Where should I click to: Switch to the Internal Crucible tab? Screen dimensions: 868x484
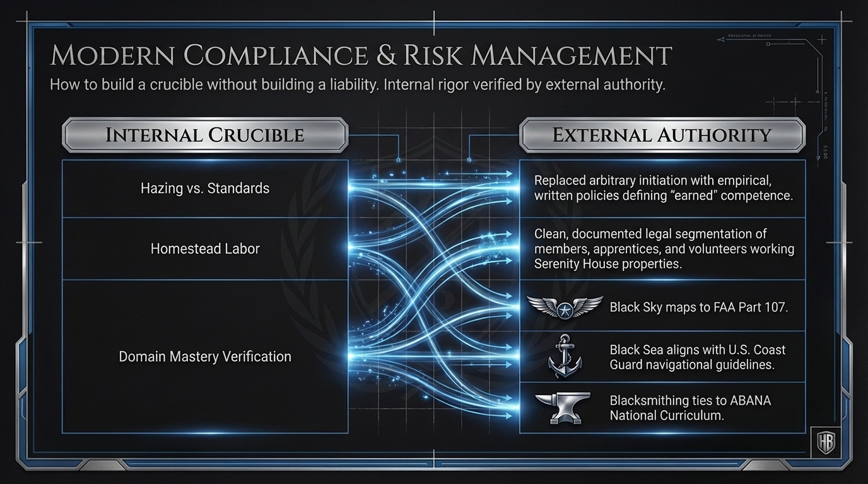coord(204,135)
